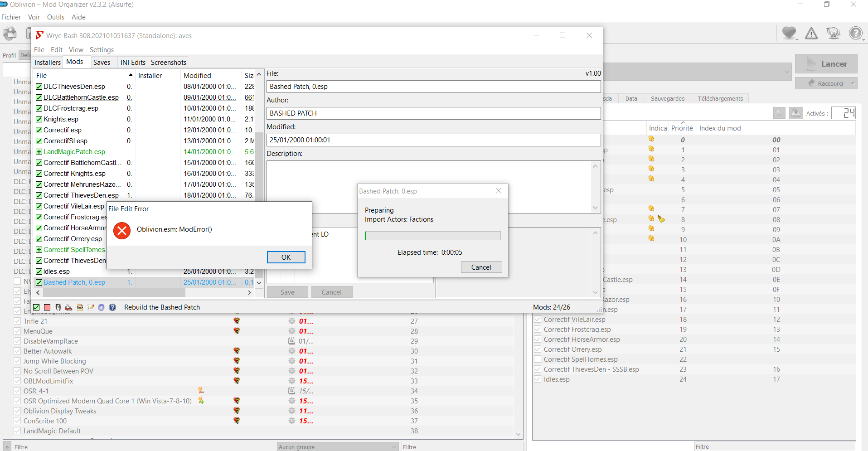
Task: Click the tag icon in priority 8 plugin row
Action: pyautogui.click(x=662, y=219)
